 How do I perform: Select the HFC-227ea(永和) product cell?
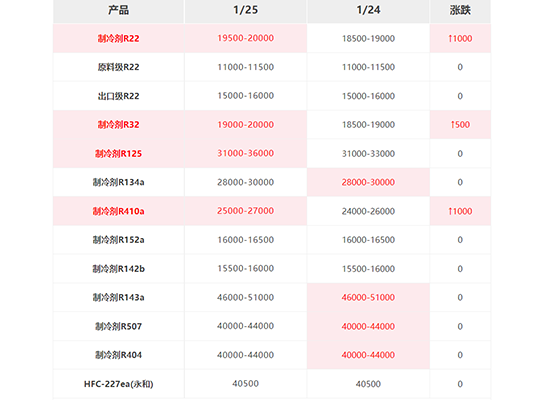coord(119,384)
